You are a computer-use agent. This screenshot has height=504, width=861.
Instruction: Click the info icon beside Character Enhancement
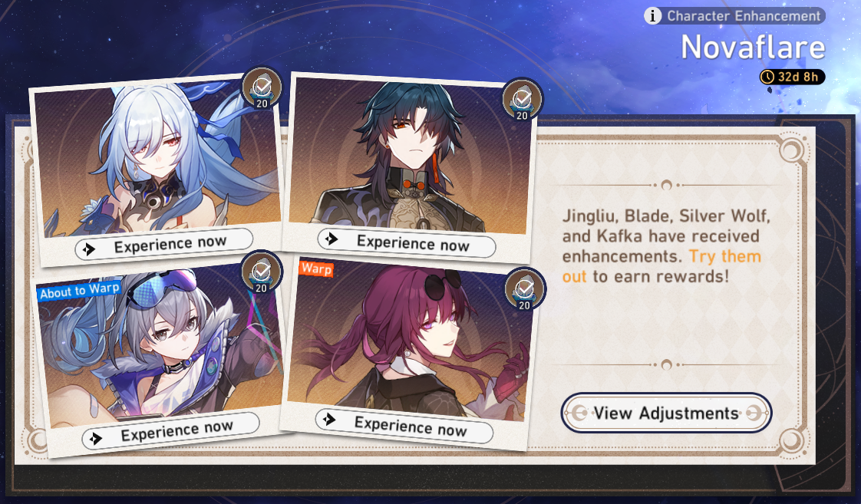652,16
